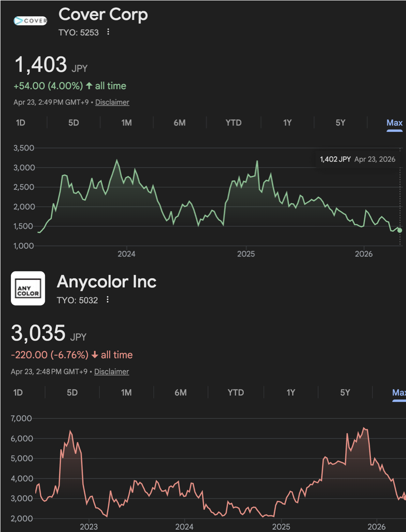Click the 3,500 axis label on Cover chart

tap(24, 148)
